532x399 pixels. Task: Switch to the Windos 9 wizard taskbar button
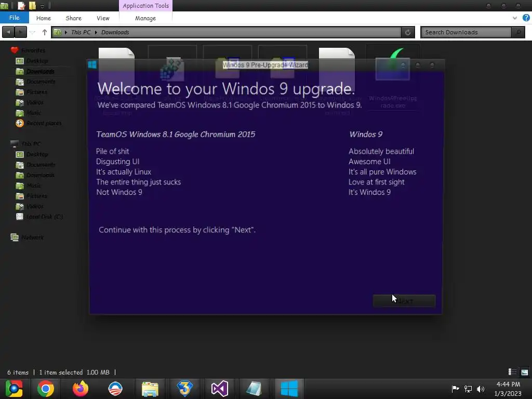(x=289, y=389)
